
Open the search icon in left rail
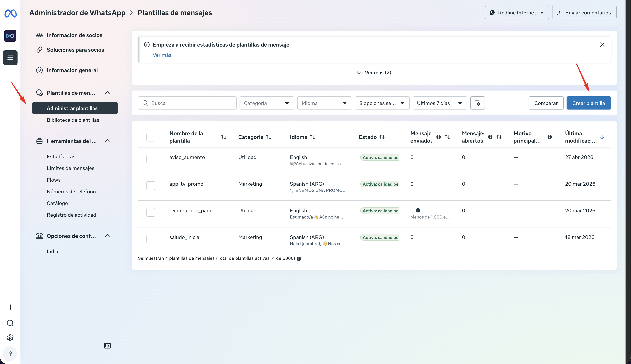click(10, 323)
